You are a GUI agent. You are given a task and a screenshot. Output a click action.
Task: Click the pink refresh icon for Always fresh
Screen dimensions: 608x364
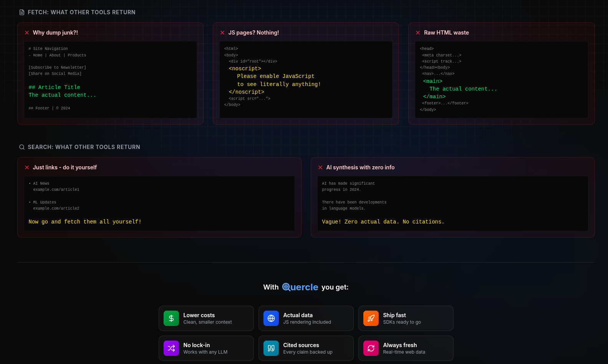tap(371, 348)
